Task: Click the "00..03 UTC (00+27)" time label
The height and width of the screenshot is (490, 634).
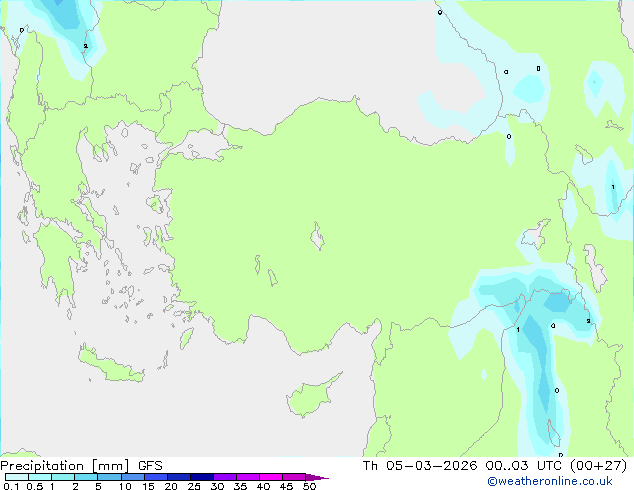Action: [556, 466]
